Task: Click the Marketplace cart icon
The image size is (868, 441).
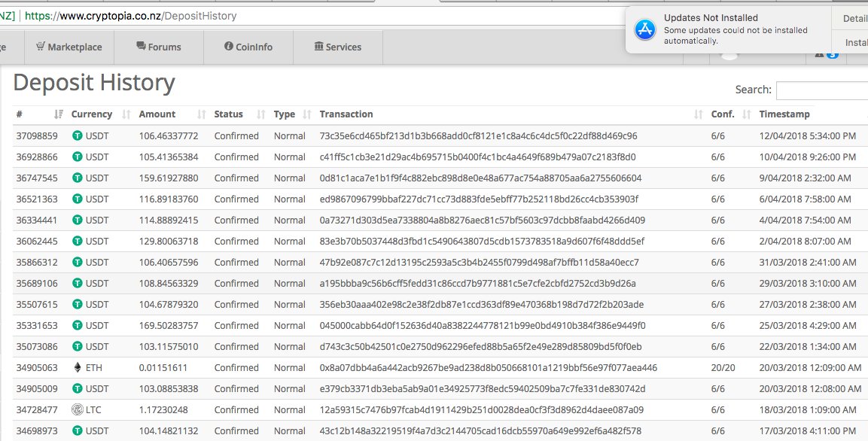Action: [41, 47]
